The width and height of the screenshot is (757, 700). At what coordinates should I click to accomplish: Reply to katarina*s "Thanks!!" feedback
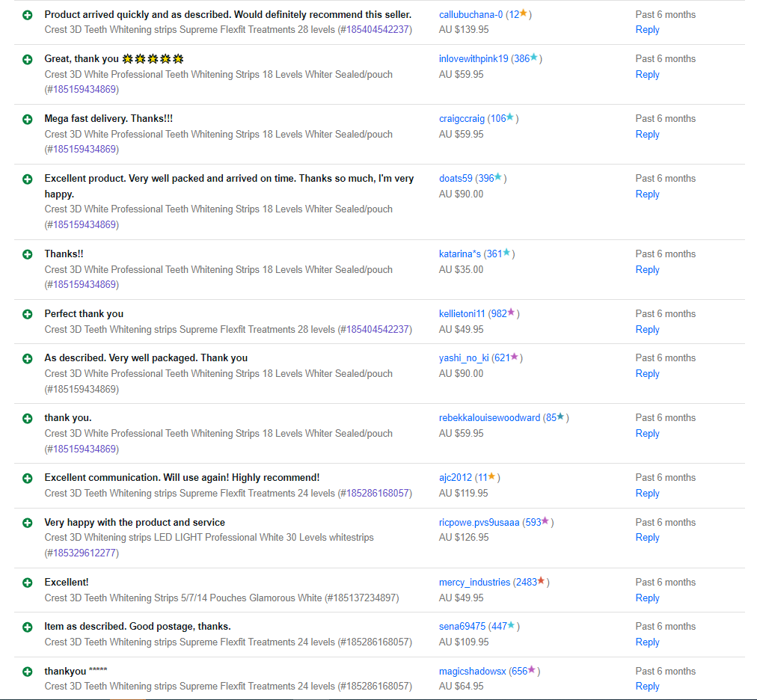(x=647, y=270)
